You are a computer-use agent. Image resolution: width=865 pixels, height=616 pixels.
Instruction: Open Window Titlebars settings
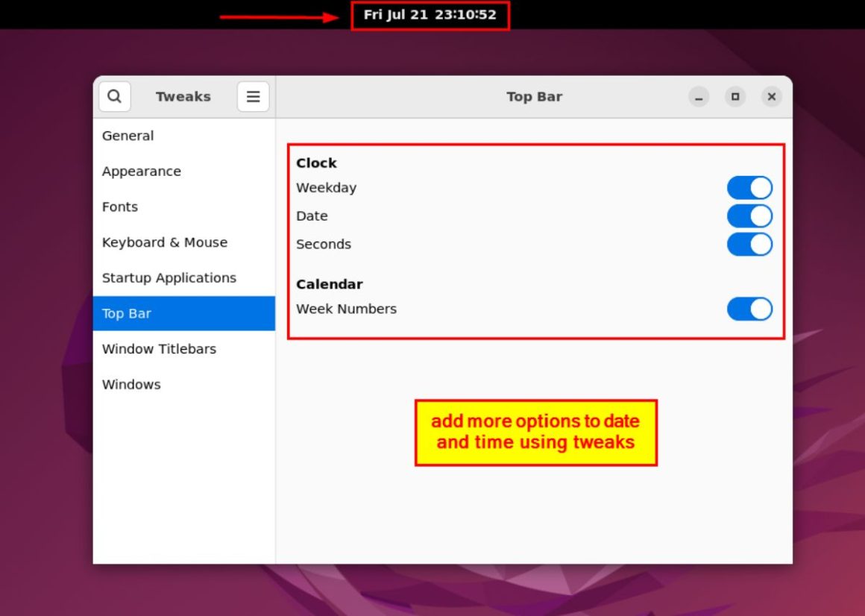click(159, 349)
